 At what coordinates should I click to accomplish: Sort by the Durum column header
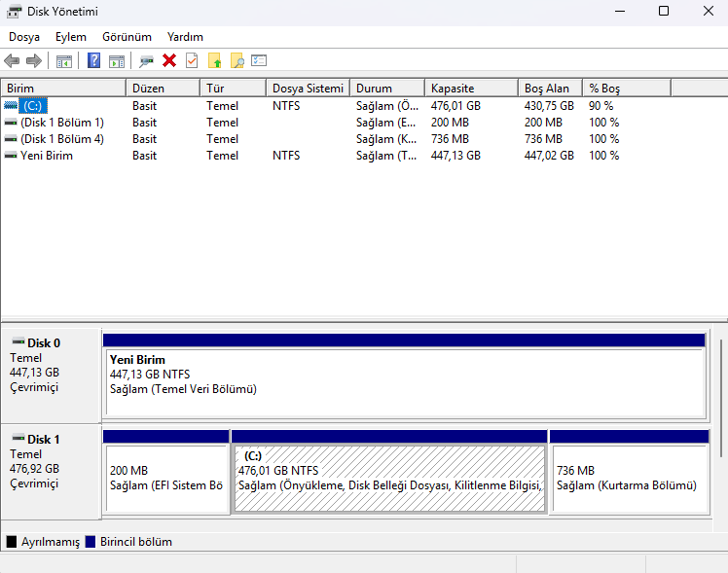(387, 89)
